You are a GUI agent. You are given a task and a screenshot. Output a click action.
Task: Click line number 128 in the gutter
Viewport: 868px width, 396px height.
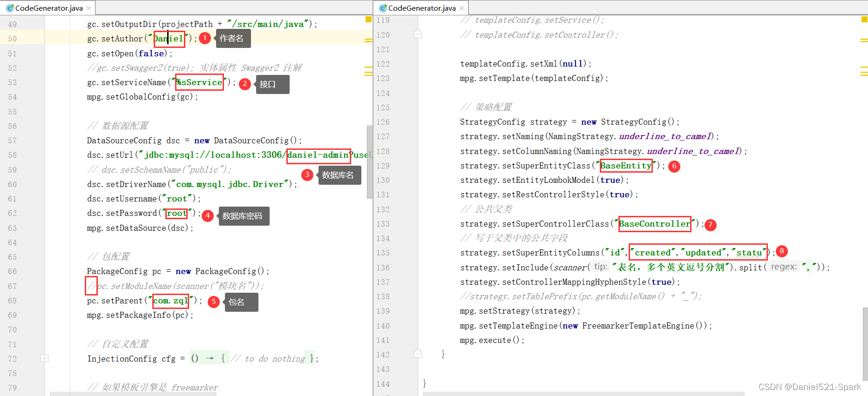pyautogui.click(x=383, y=151)
